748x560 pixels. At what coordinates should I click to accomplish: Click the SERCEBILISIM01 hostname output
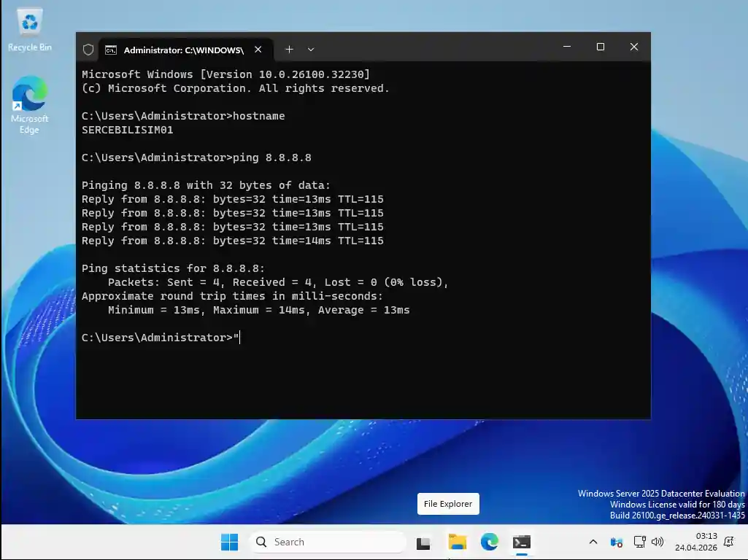[x=128, y=130]
